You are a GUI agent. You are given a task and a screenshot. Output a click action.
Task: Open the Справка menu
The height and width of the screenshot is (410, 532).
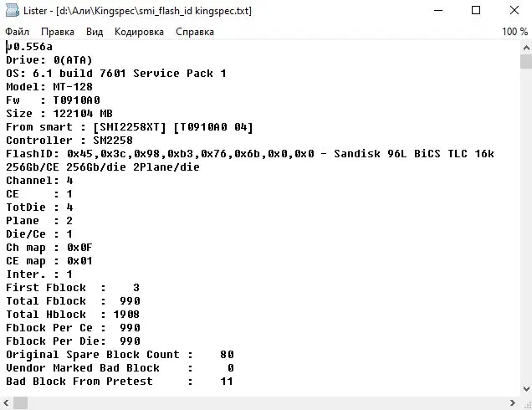pyautogui.click(x=195, y=32)
